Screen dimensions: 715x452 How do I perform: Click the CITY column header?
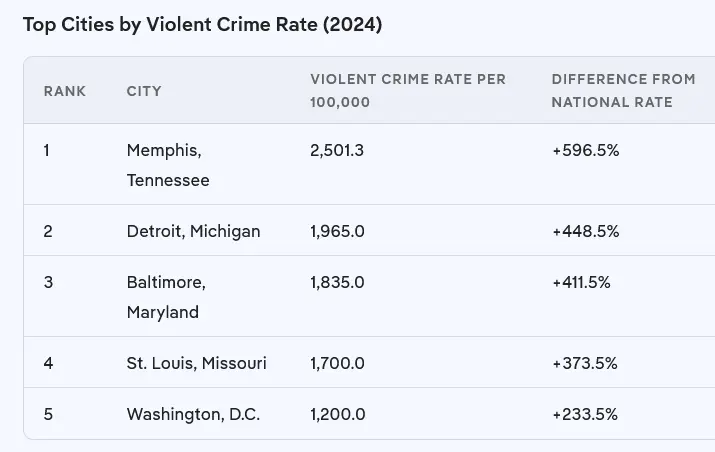point(144,91)
